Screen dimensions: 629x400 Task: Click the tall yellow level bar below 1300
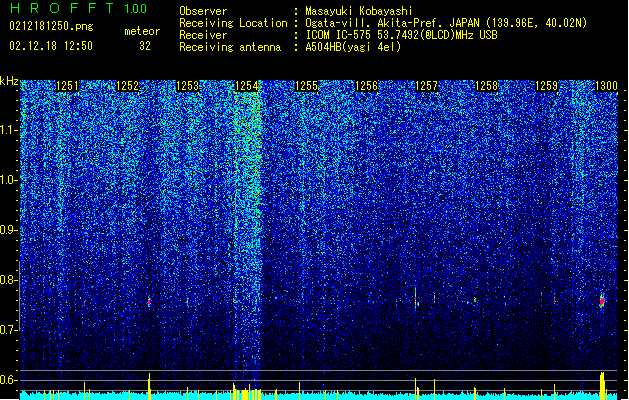point(602,386)
